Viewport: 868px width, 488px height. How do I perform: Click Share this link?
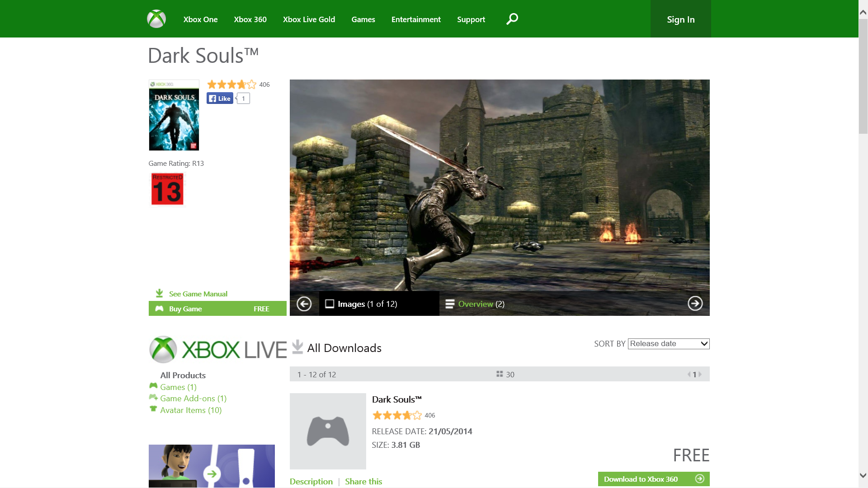363,482
